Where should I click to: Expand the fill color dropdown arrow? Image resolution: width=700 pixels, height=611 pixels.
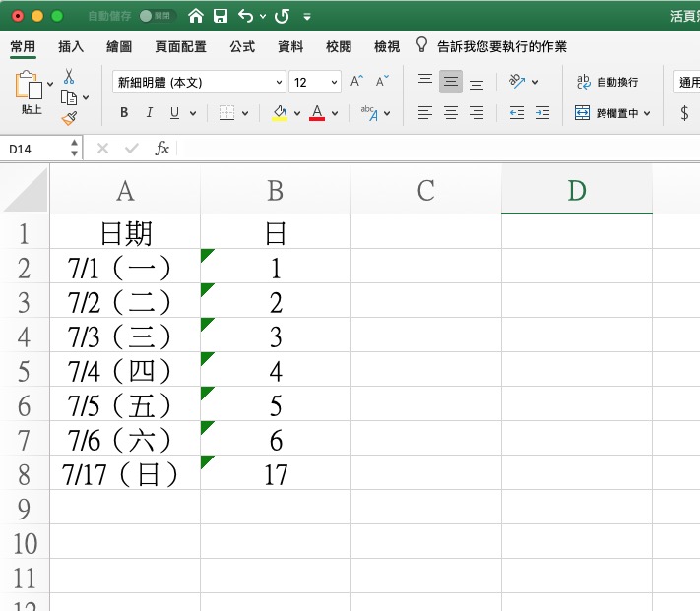pos(297,113)
